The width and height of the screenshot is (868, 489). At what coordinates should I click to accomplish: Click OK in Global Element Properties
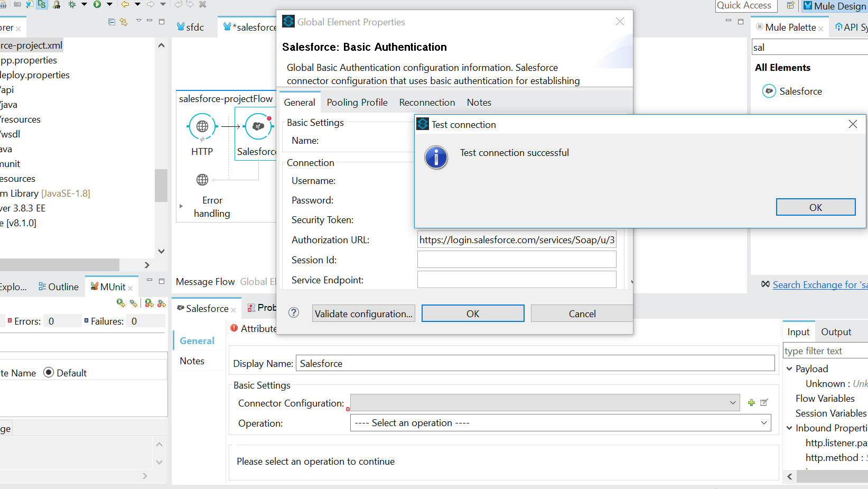[473, 313]
